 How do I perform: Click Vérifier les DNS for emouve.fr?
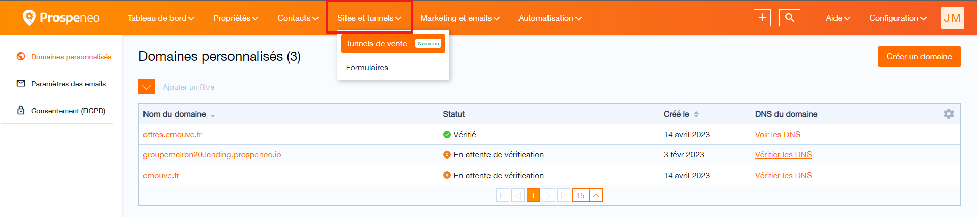783,176
